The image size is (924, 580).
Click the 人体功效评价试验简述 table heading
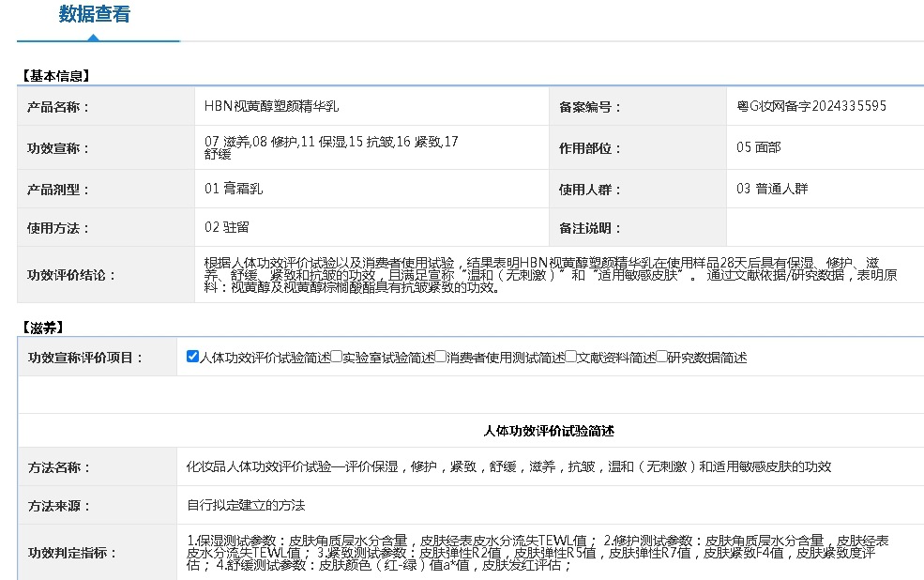coord(549,431)
